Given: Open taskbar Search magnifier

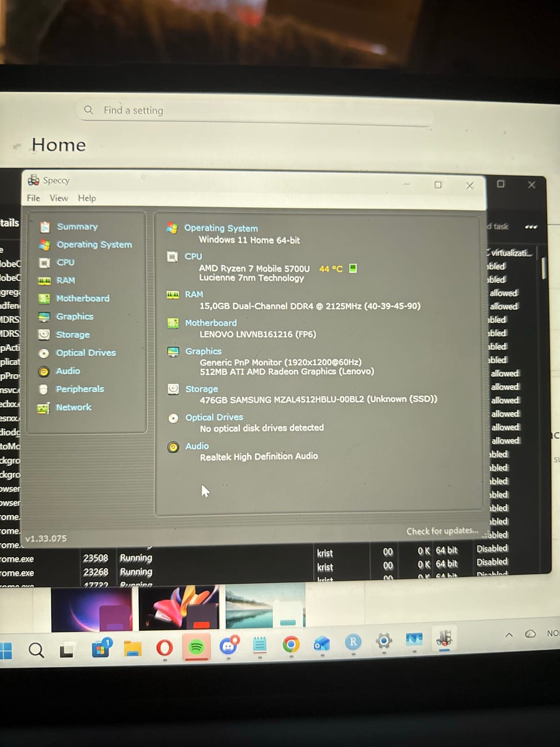Looking at the screenshot, I should [x=36, y=650].
